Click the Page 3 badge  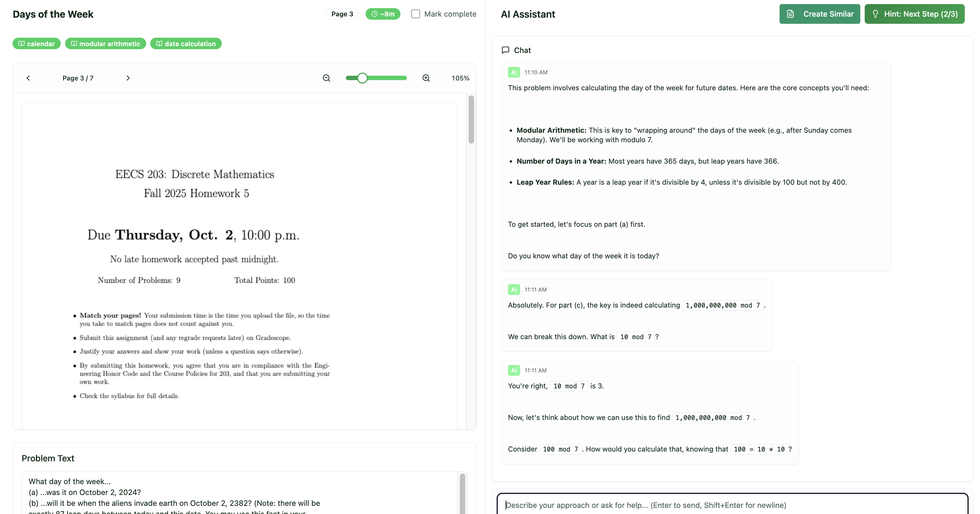342,14
